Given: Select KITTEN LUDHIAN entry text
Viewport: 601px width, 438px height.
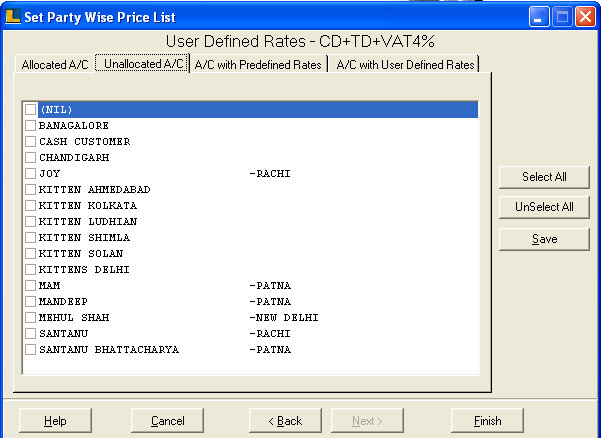Looking at the screenshot, I should click(x=88, y=221).
